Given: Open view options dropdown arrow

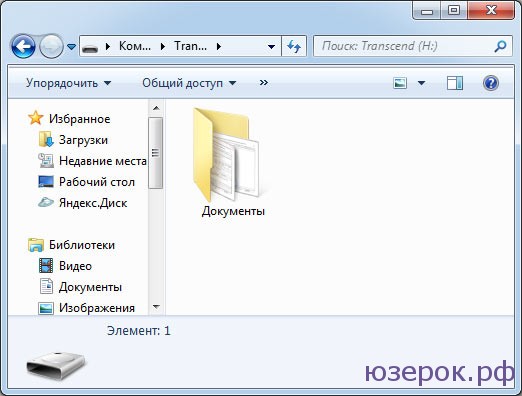Looking at the screenshot, I should [x=422, y=83].
